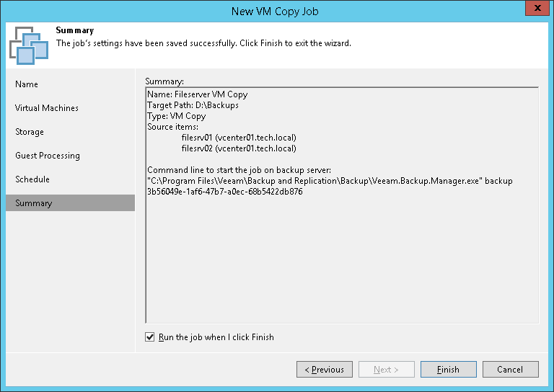Click the filesrv02 source item line
Image resolution: width=554 pixels, height=392 pixels.
click(239, 148)
